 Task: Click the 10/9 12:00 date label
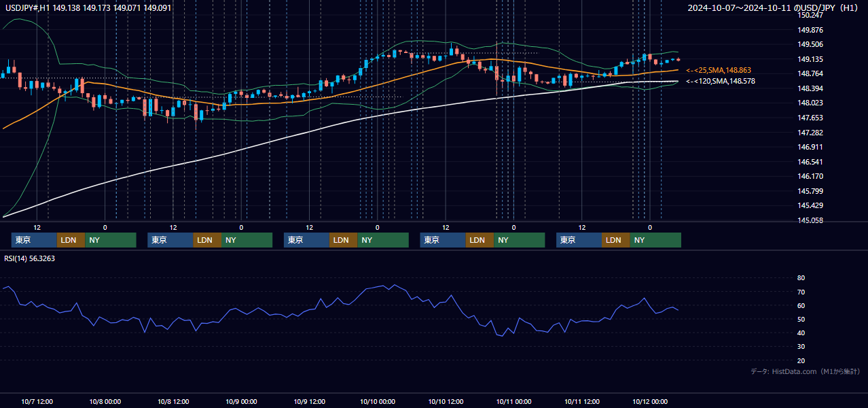point(309,401)
